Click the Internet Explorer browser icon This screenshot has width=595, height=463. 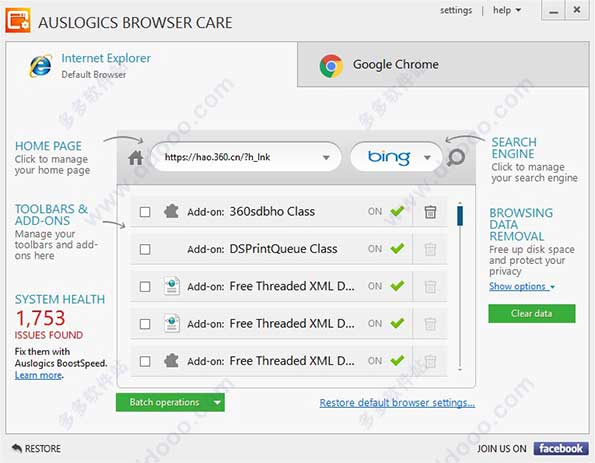[40, 66]
